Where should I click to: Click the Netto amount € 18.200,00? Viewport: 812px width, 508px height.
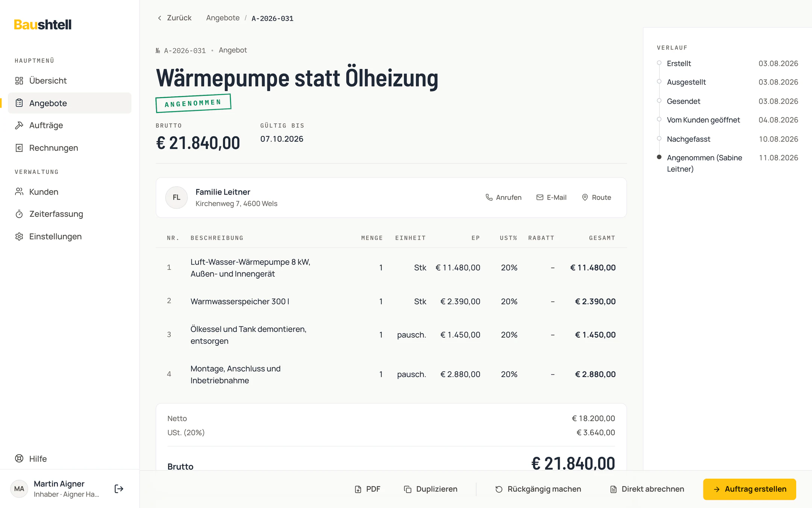click(593, 418)
